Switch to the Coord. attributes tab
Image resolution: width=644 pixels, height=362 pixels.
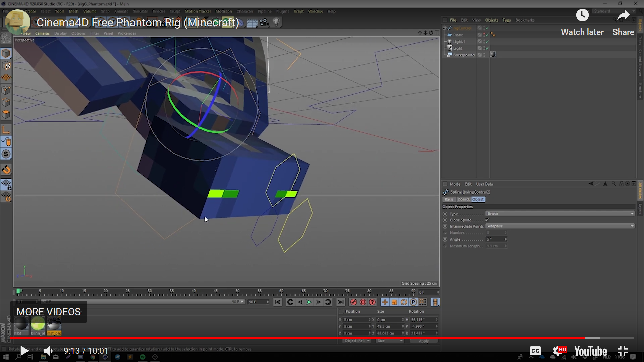[x=464, y=199]
